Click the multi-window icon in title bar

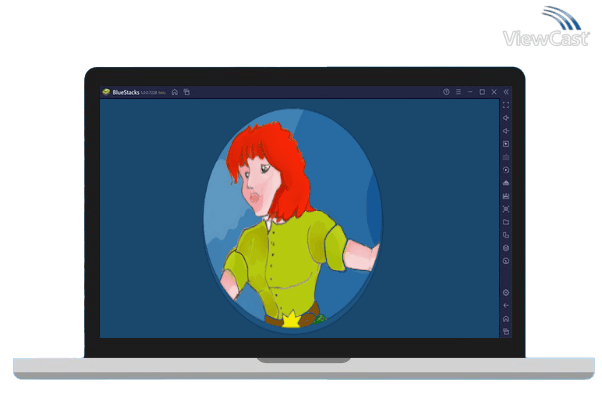186,92
